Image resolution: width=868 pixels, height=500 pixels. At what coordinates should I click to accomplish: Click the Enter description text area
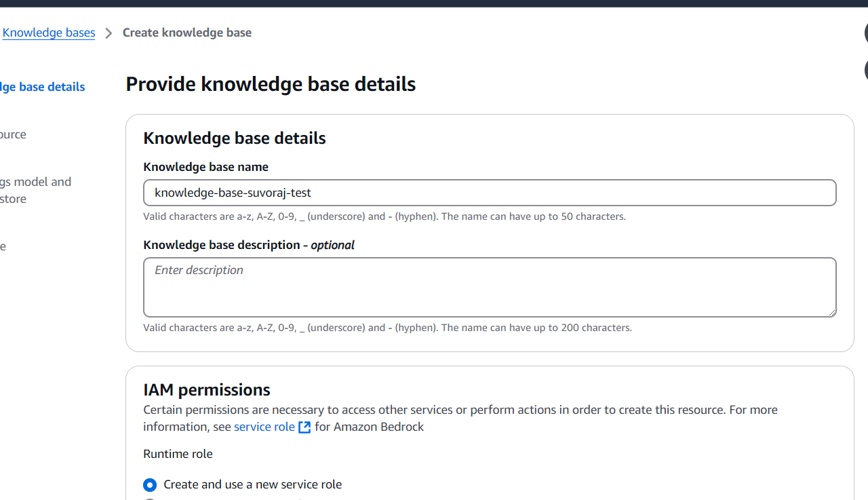click(x=490, y=287)
